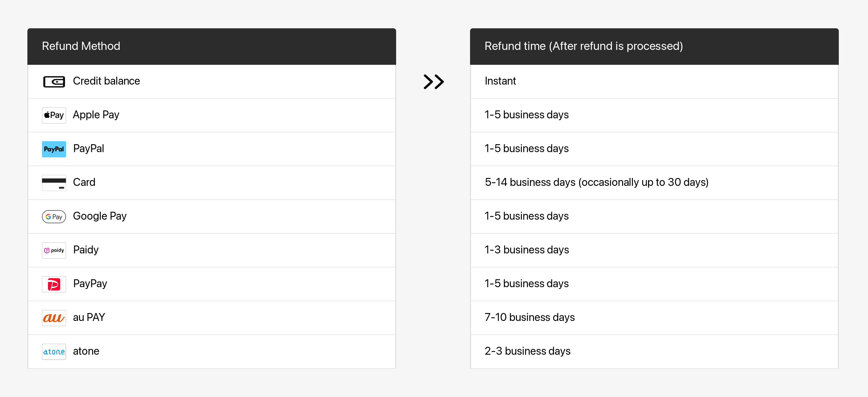The height and width of the screenshot is (397, 868).
Task: Select the Apple Pay row label
Action: (x=96, y=115)
